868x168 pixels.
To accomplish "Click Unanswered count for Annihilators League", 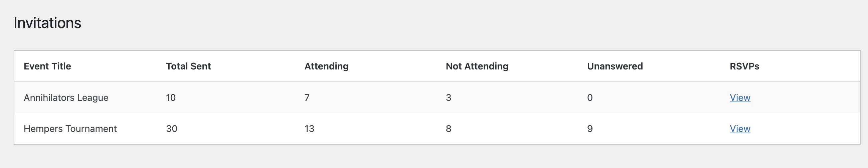I will 589,98.
